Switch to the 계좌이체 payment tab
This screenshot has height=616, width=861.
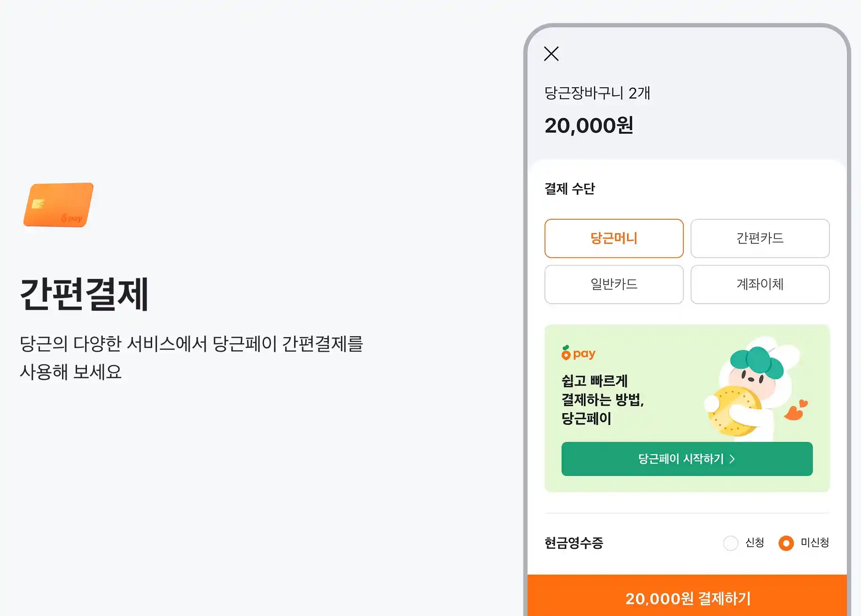click(x=760, y=285)
